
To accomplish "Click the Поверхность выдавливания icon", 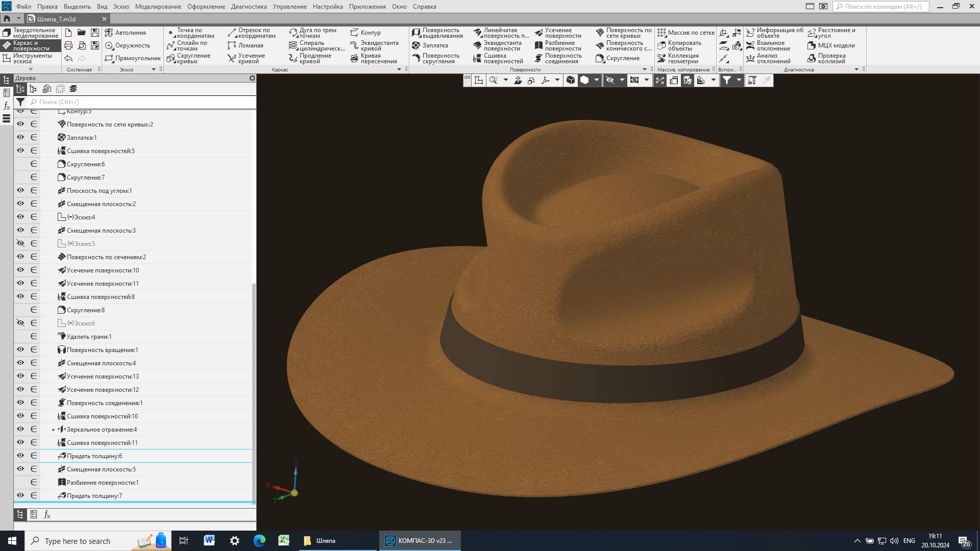I will click(416, 33).
